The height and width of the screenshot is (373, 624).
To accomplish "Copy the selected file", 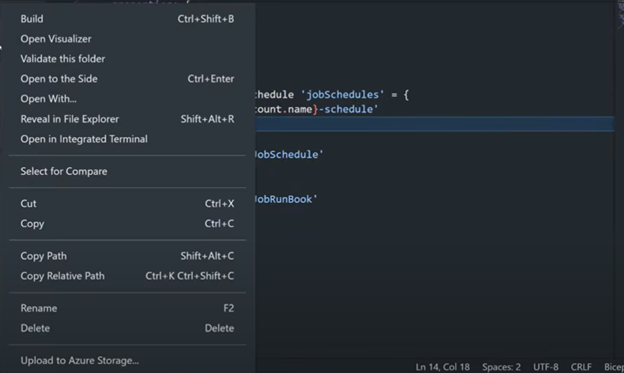I will click(x=127, y=223).
